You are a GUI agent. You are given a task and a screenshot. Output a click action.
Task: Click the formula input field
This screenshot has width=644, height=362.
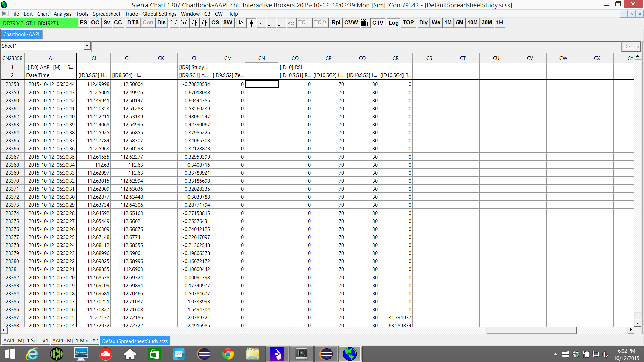(356, 46)
